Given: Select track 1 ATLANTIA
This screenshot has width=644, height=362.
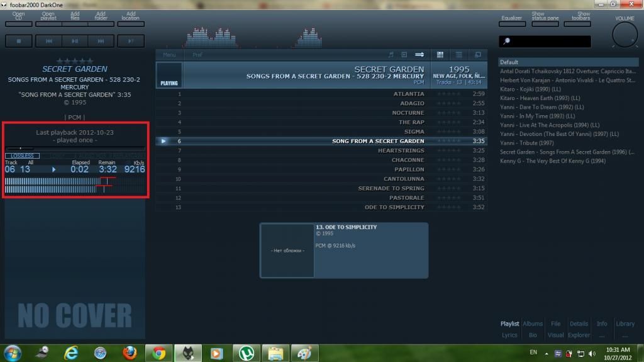Looking at the screenshot, I should coord(321,94).
